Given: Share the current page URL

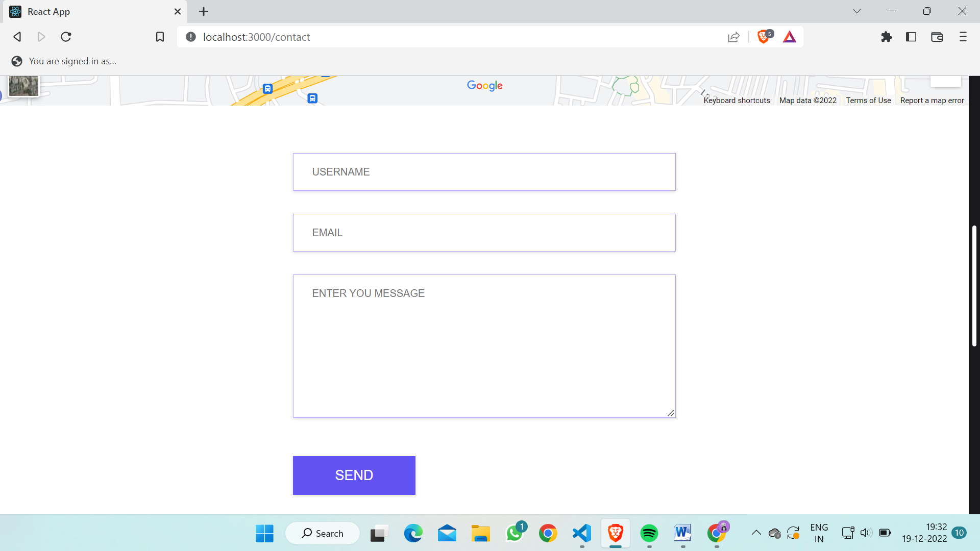Looking at the screenshot, I should click(733, 37).
